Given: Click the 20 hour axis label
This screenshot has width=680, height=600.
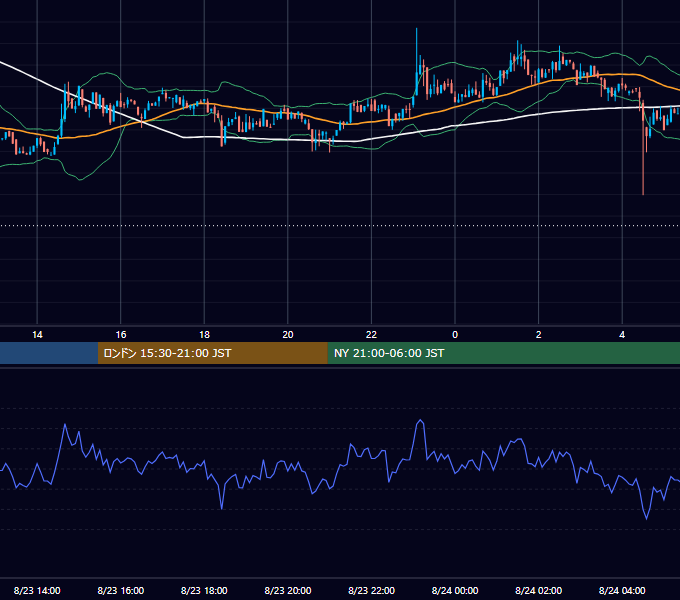Looking at the screenshot, I should [288, 335].
